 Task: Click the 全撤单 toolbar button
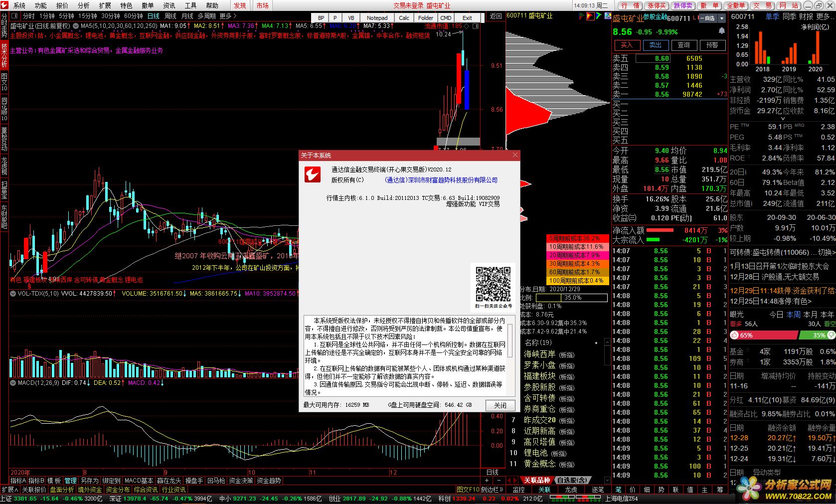pyautogui.click(x=736, y=5)
